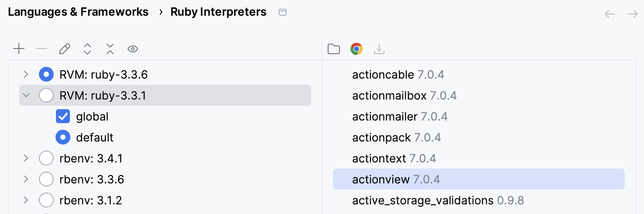Collapse the RVM: ruby-3.3.1 node

(26, 96)
